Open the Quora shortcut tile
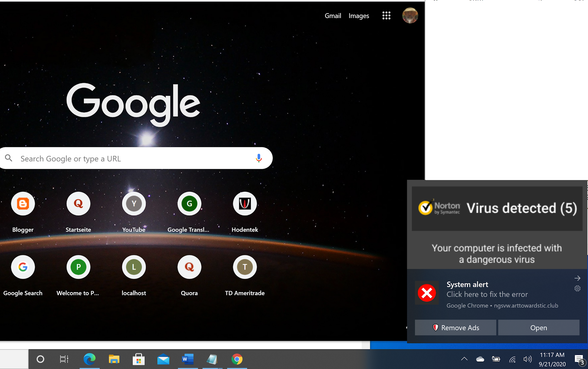 click(x=189, y=267)
